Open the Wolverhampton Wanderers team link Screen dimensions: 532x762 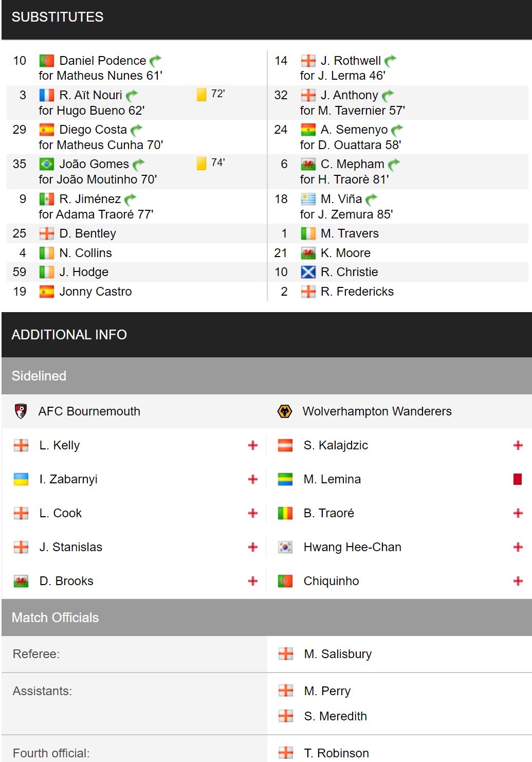coord(377,411)
